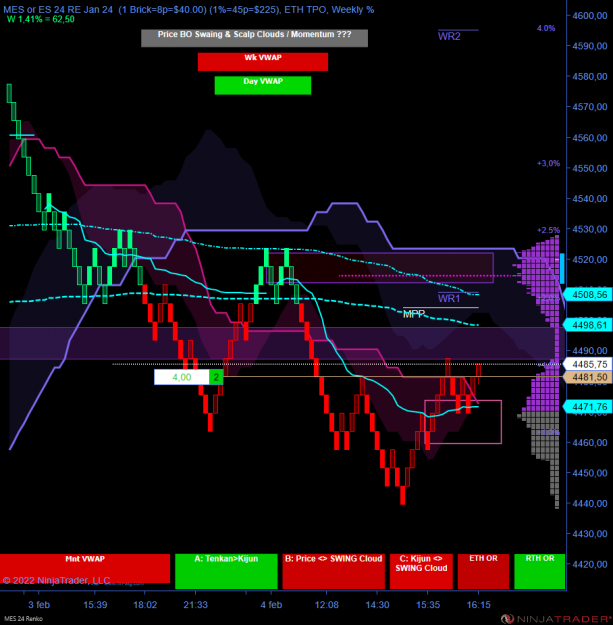This screenshot has width=613, height=625.
Task: Click the Mnt VWAP status panel
Action: (85, 568)
